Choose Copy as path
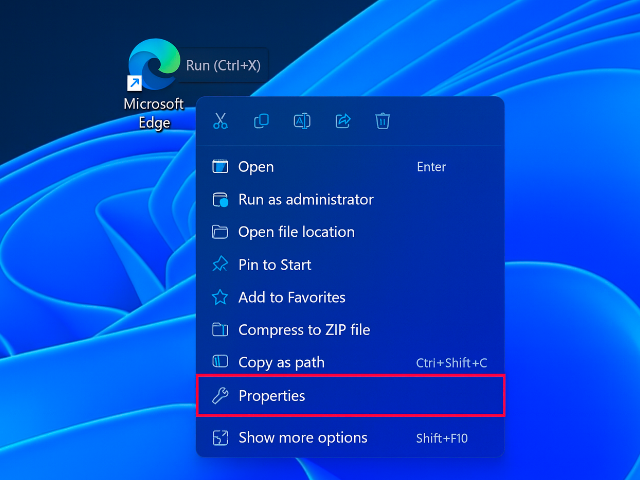640x480 pixels. [x=281, y=363]
